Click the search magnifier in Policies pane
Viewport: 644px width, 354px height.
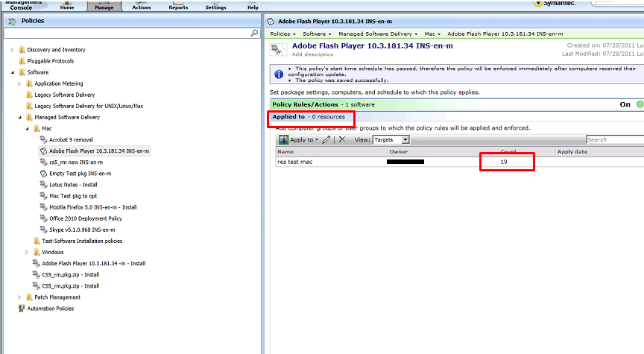tap(254, 33)
